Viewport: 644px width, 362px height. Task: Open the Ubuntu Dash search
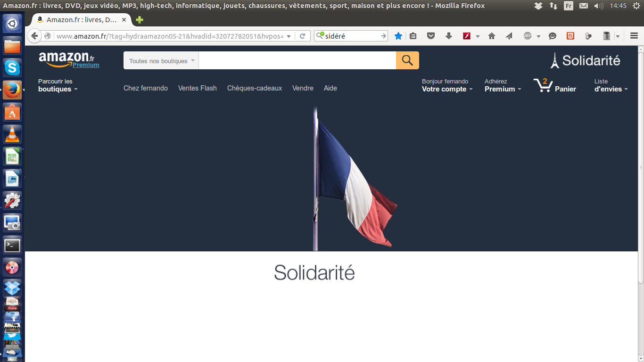pyautogui.click(x=12, y=23)
